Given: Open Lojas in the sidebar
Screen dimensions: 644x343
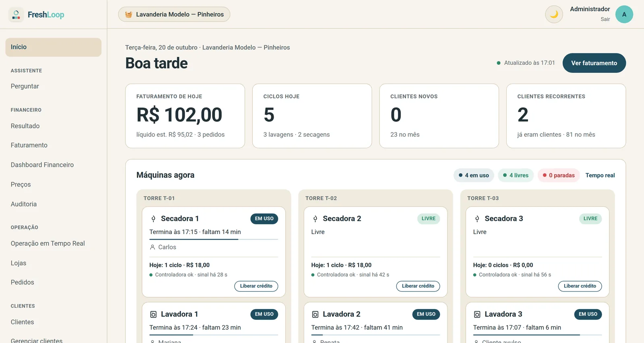Looking at the screenshot, I should click(19, 263).
